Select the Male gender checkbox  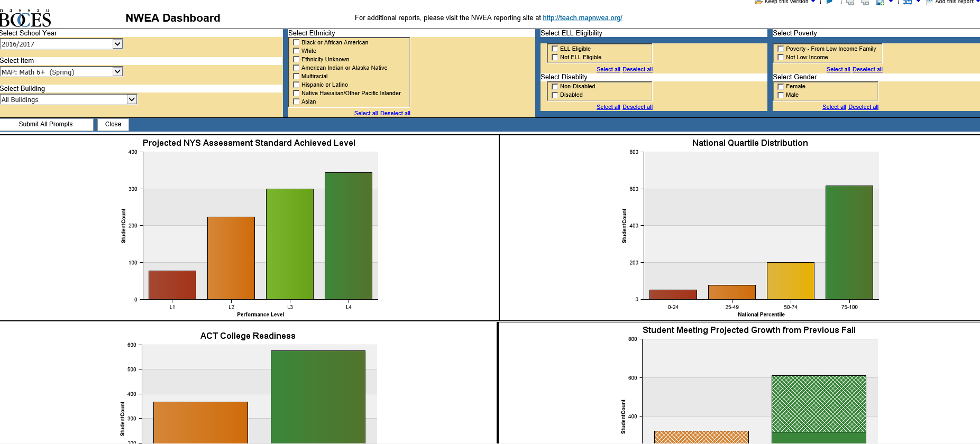tap(781, 95)
